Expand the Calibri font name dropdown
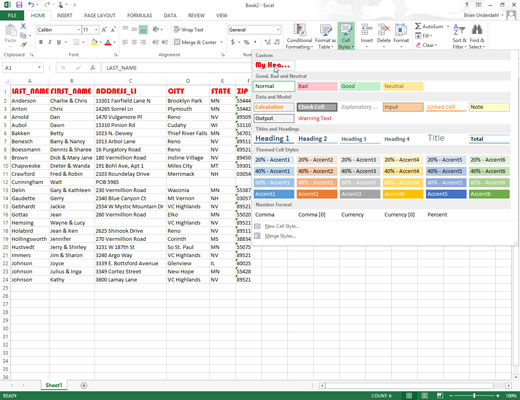Screen dimensions: 520x400 pyautogui.click(x=79, y=30)
